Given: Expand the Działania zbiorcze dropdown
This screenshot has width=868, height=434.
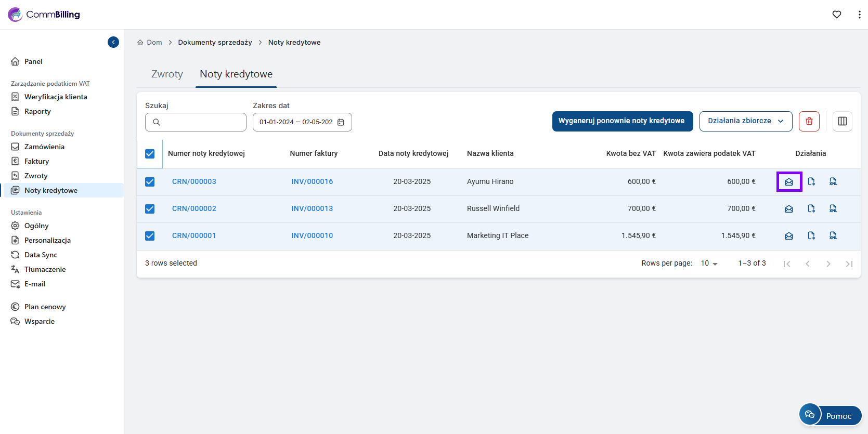Looking at the screenshot, I should coord(745,121).
